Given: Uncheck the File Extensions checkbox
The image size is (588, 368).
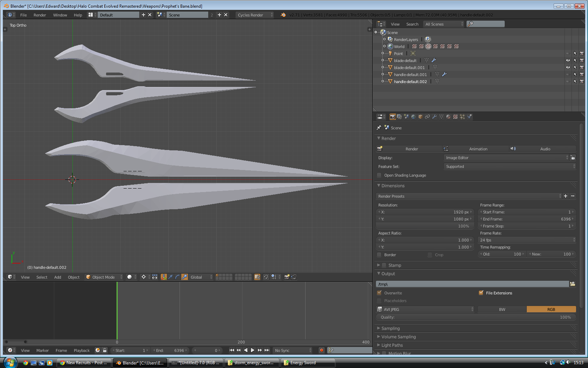Looking at the screenshot, I should [x=481, y=293].
